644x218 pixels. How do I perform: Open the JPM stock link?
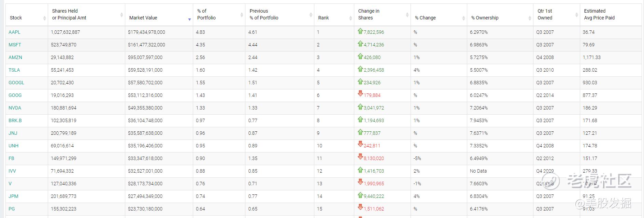(x=13, y=196)
